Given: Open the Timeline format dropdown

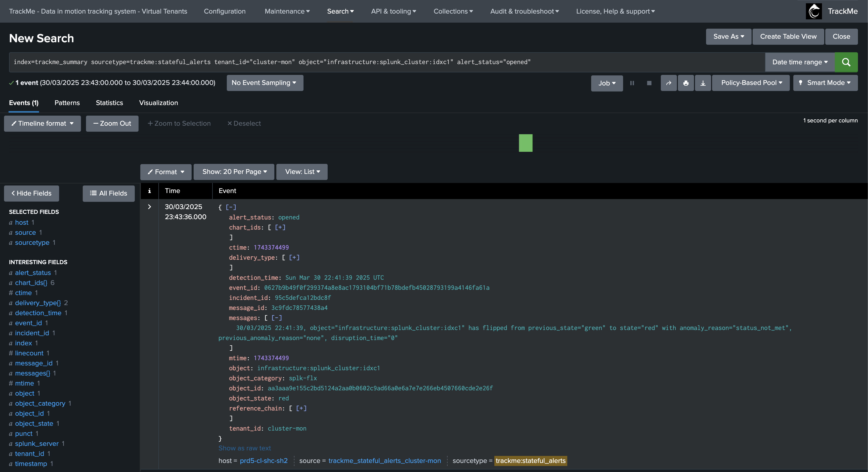Looking at the screenshot, I should (42, 123).
